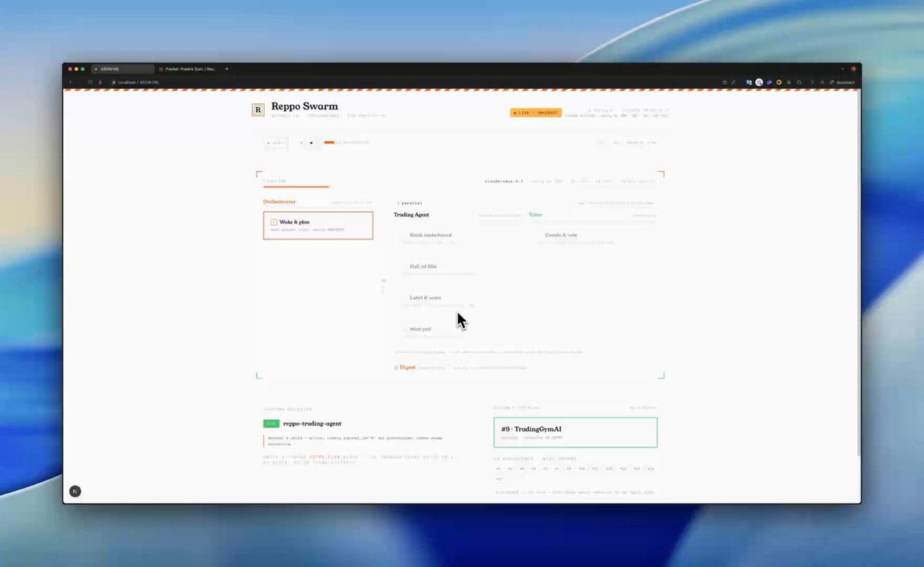The width and height of the screenshot is (924, 567).
Task: Open the Curate & vote step
Action: pyautogui.click(x=561, y=235)
